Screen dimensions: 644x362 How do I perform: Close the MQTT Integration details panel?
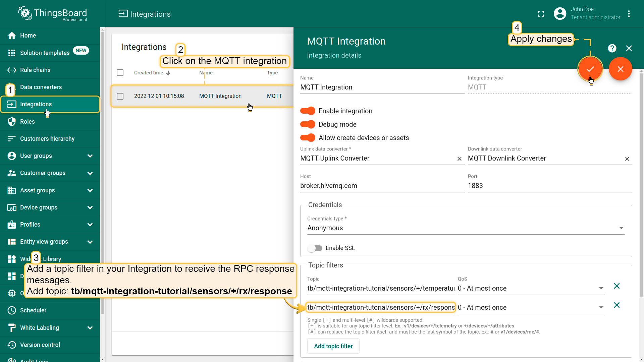[x=629, y=48]
